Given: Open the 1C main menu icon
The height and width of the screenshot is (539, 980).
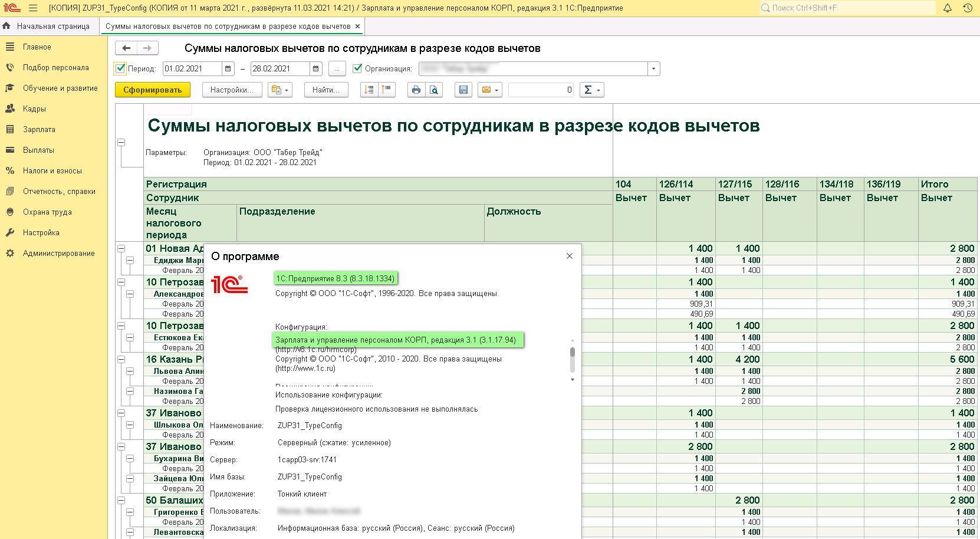Looking at the screenshot, I should pos(12,8).
